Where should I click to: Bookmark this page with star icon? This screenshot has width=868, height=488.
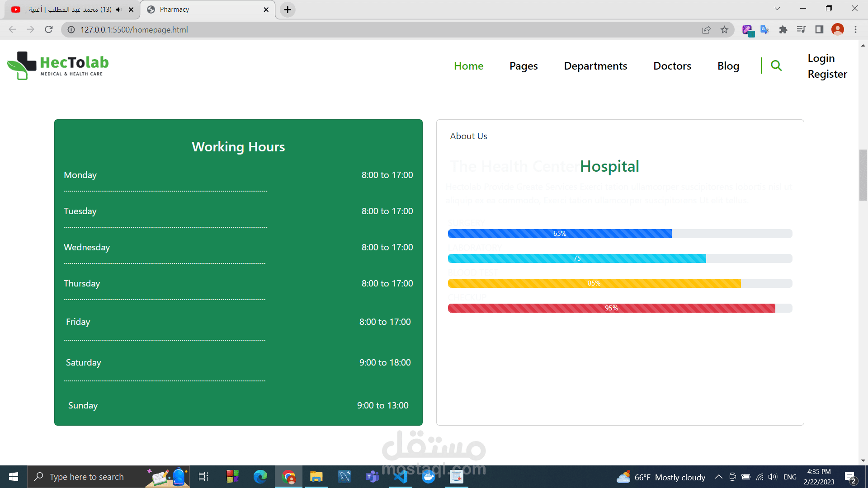point(725,30)
